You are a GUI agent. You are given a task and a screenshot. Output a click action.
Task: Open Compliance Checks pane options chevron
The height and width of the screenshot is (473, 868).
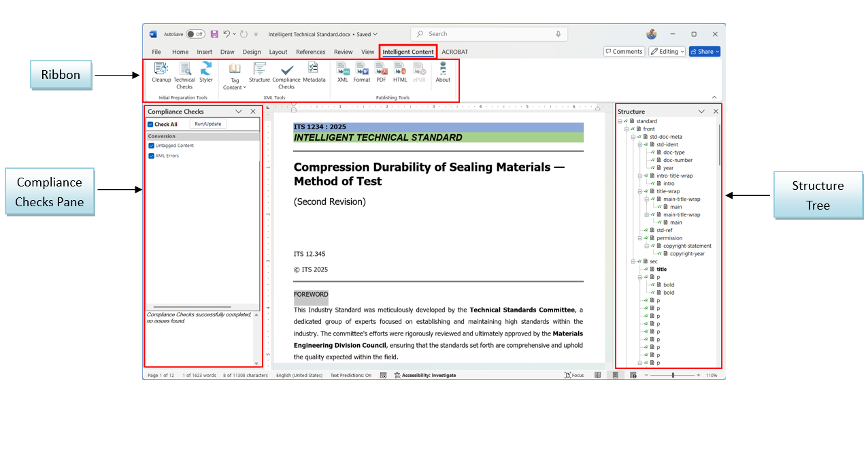[x=239, y=112]
